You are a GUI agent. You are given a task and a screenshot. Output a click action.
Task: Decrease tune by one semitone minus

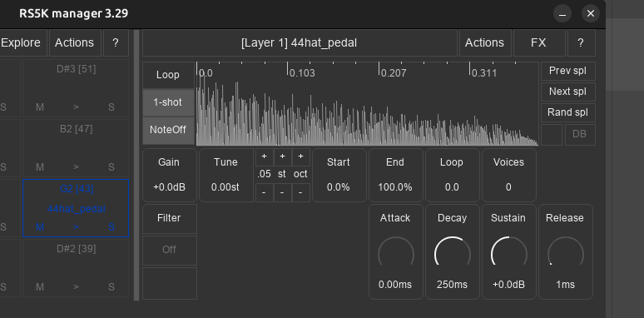(x=282, y=192)
